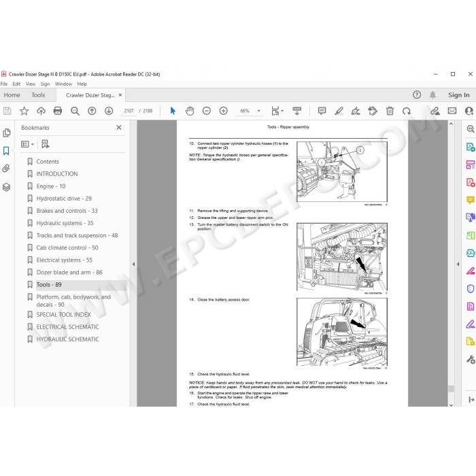Click the document vertical scrollbar thumb
This screenshot has height=476, width=476.
click(x=451, y=388)
